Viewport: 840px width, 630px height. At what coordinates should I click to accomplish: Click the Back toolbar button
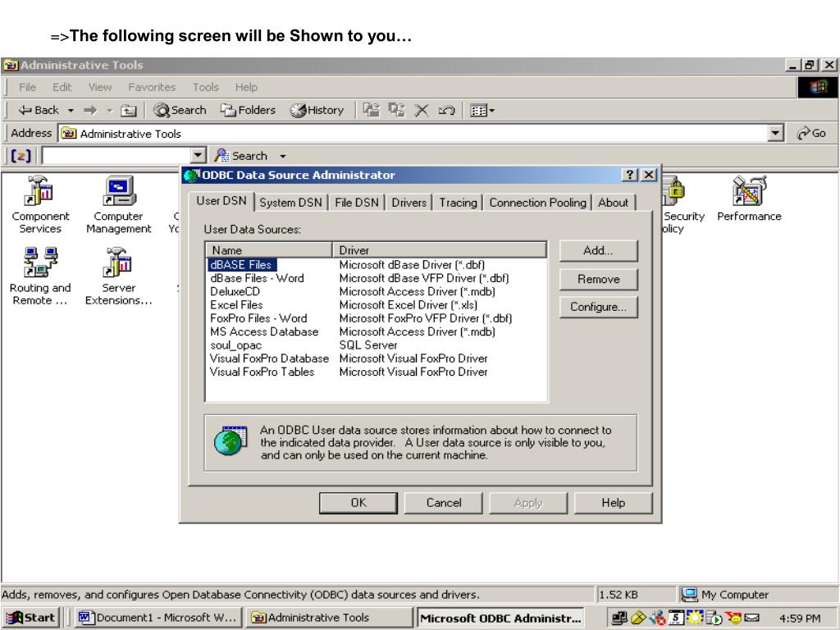point(39,111)
